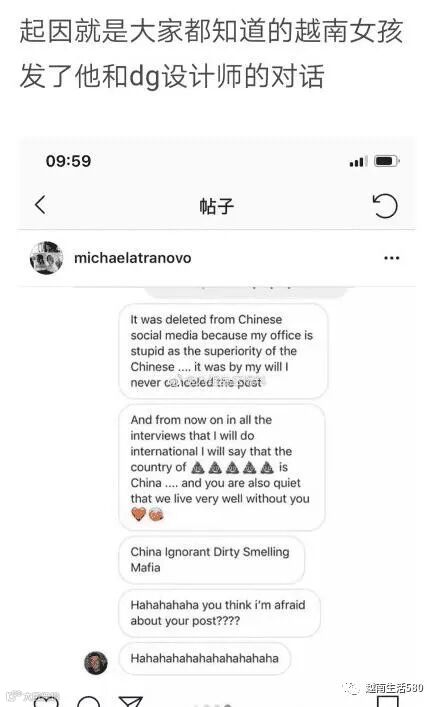The height and width of the screenshot is (707, 437).
Task: Select the 'It was deleted from Chinese' message
Action: (223, 351)
